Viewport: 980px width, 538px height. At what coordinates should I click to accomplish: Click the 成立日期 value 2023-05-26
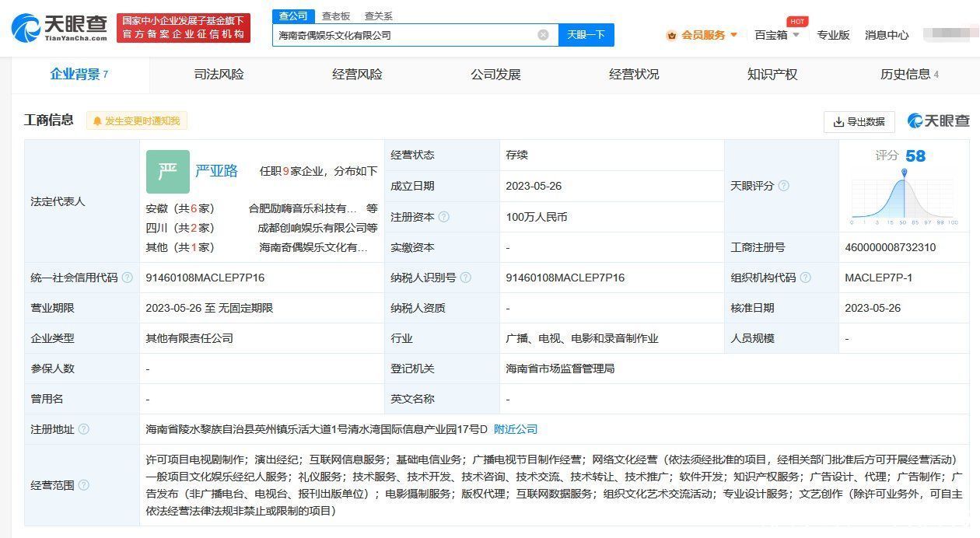click(x=534, y=186)
